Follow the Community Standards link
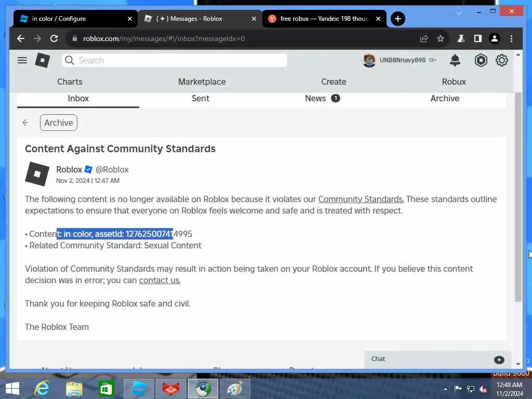This screenshot has width=532, height=399. [x=361, y=199]
